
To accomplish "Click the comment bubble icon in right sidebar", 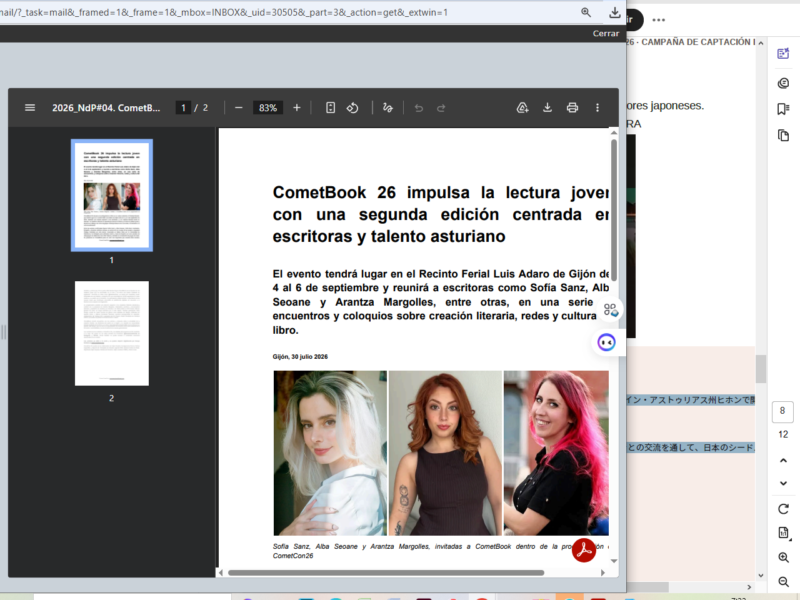I will coord(783,83).
